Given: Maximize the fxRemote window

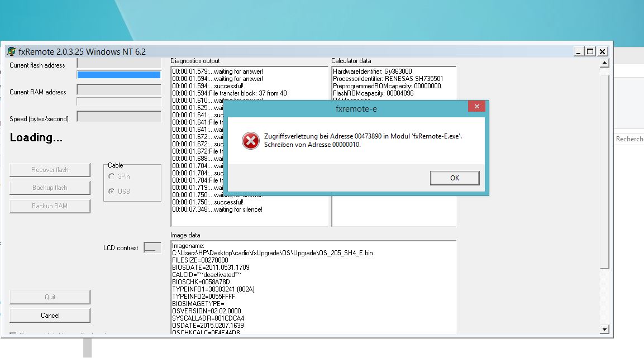Looking at the screenshot, I should click(590, 51).
